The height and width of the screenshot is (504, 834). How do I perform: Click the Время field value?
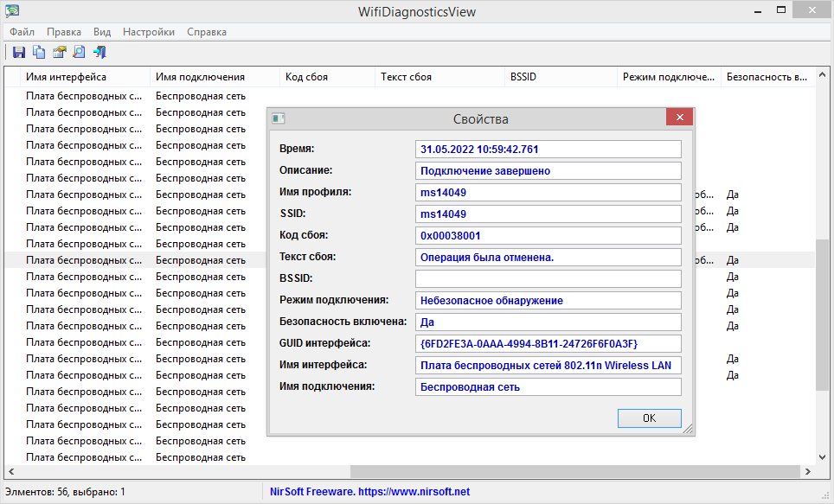[549, 150]
